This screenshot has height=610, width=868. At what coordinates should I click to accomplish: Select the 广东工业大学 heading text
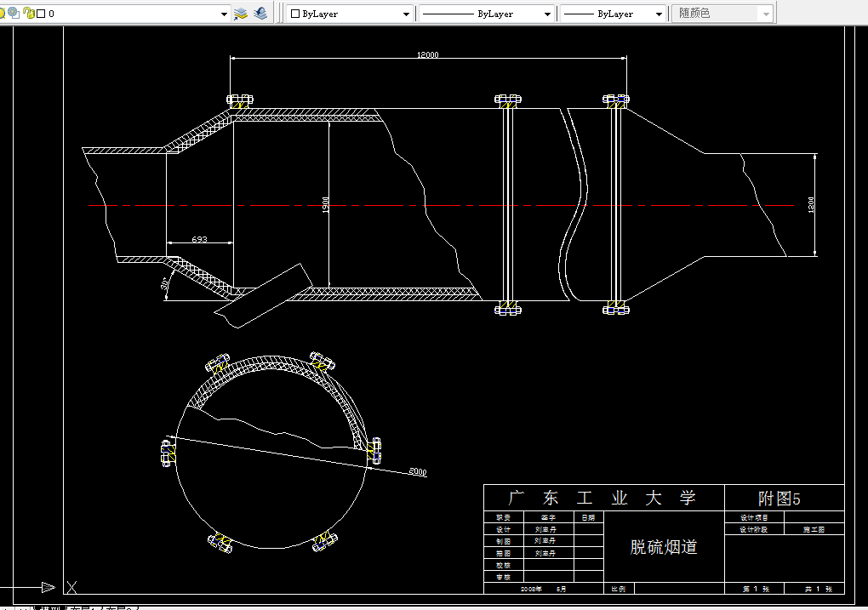pyautogui.click(x=602, y=498)
